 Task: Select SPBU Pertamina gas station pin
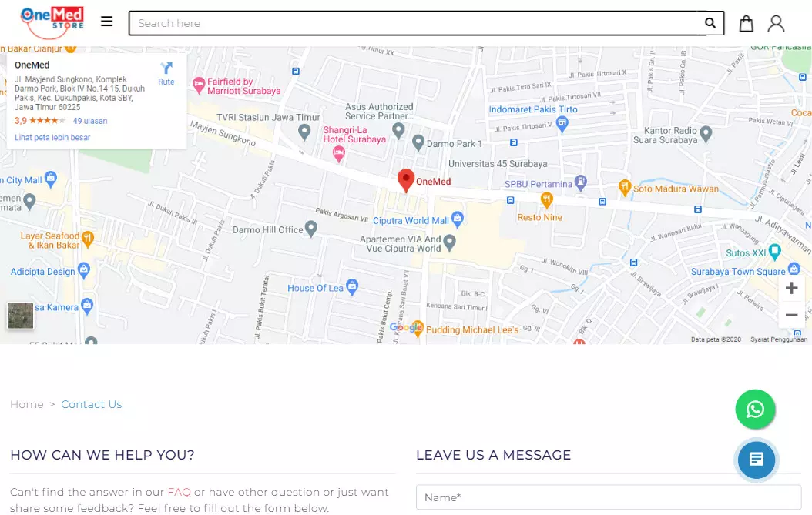click(581, 182)
